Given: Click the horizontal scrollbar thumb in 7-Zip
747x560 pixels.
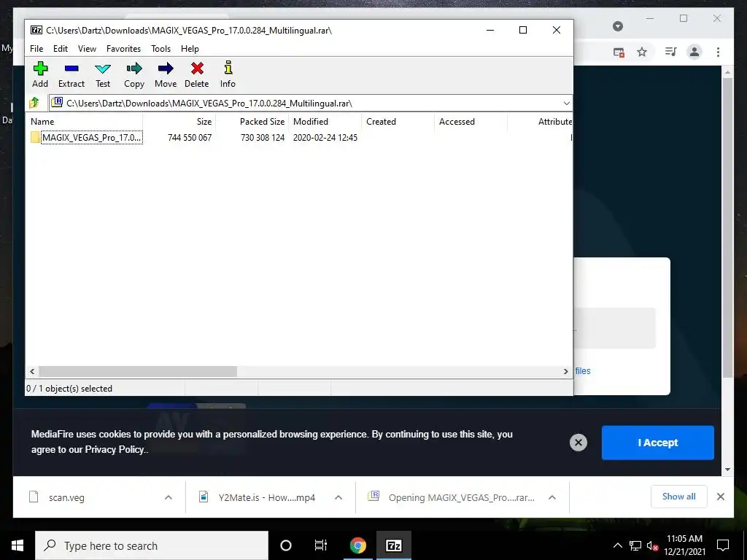Looking at the screenshot, I should pyautogui.click(x=138, y=371).
